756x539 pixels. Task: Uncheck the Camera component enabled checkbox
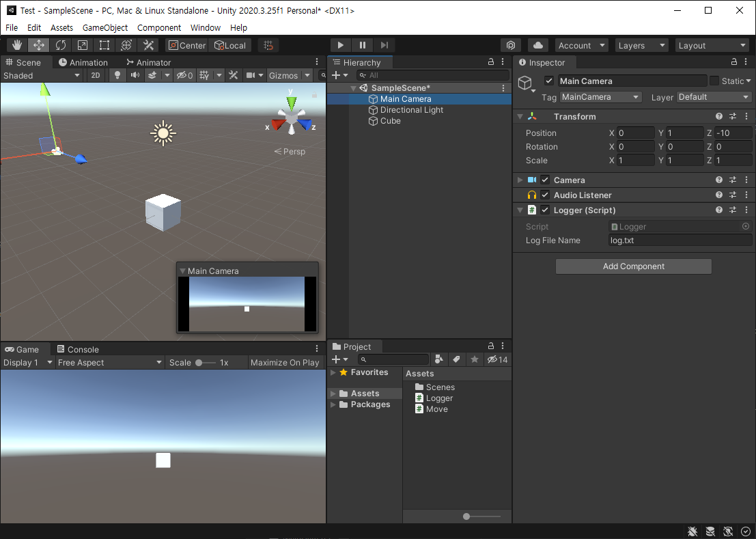tap(544, 180)
